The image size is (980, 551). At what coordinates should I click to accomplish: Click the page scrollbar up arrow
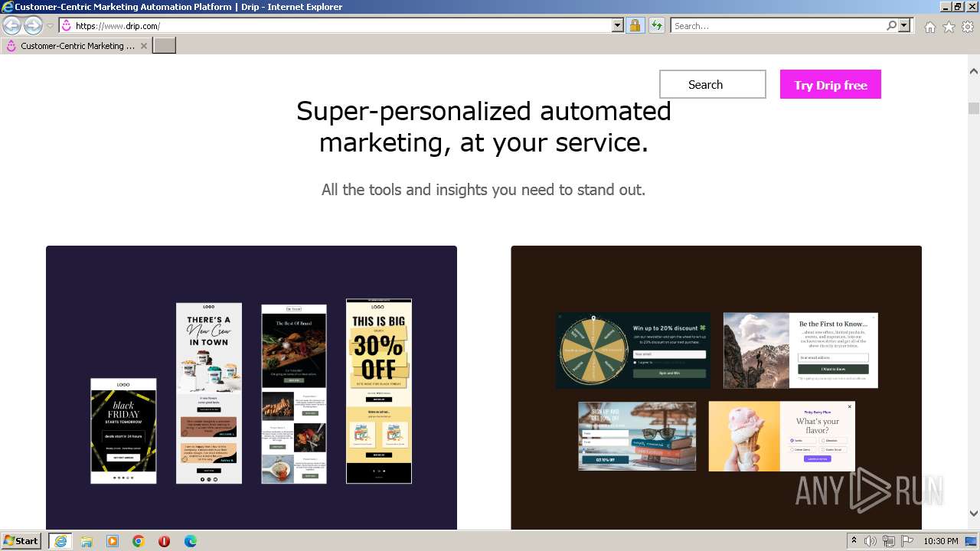(x=974, y=70)
